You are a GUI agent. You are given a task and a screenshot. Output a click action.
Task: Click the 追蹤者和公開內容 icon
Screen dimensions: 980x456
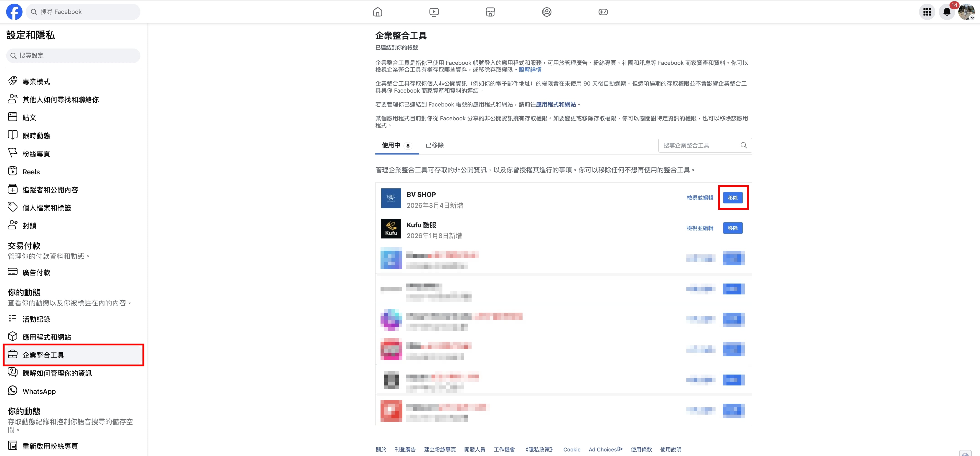[13, 189]
